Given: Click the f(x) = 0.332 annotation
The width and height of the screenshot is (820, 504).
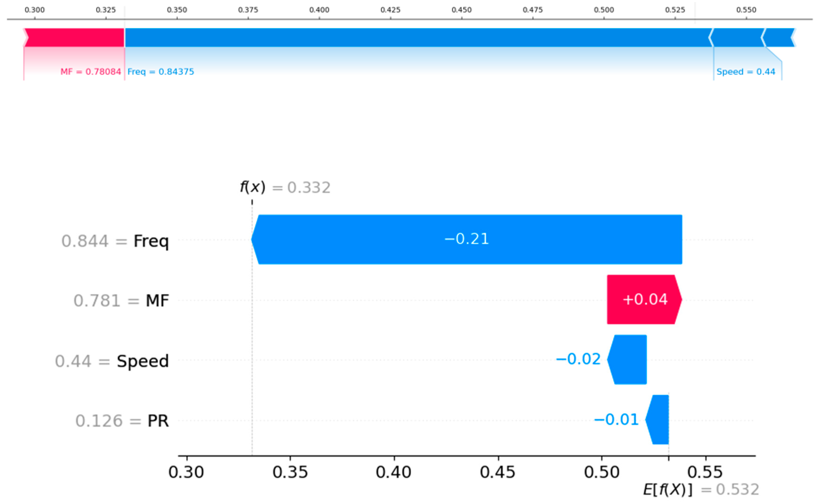Looking at the screenshot, I should click(285, 187).
